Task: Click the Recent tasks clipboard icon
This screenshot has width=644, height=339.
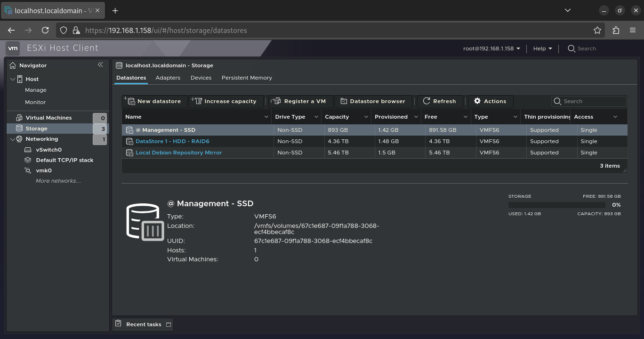Action: (119, 324)
